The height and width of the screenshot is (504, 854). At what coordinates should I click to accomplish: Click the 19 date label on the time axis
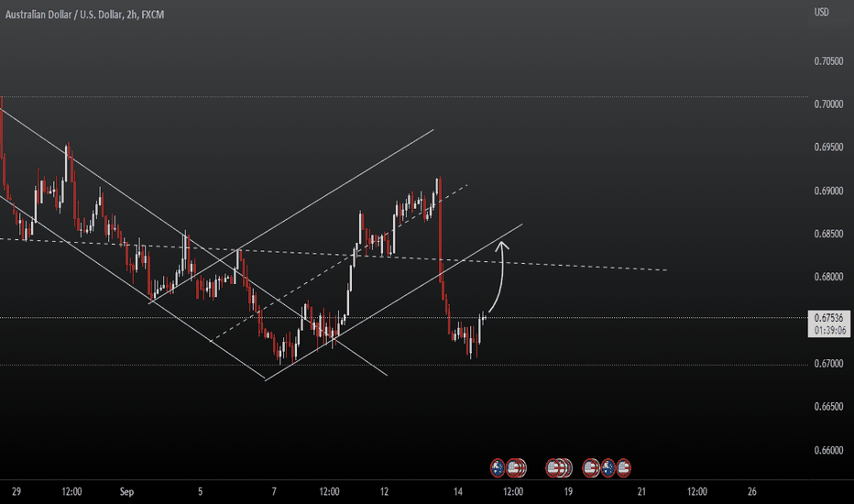pos(568,491)
